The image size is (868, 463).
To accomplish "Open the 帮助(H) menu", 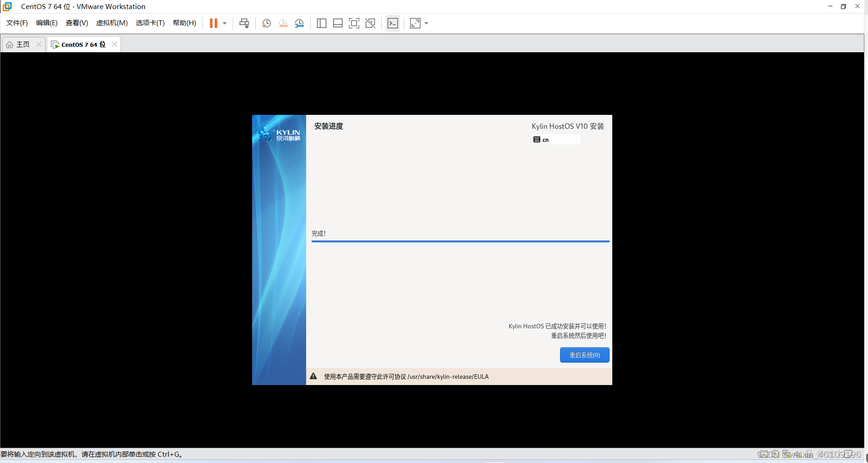I will point(185,23).
